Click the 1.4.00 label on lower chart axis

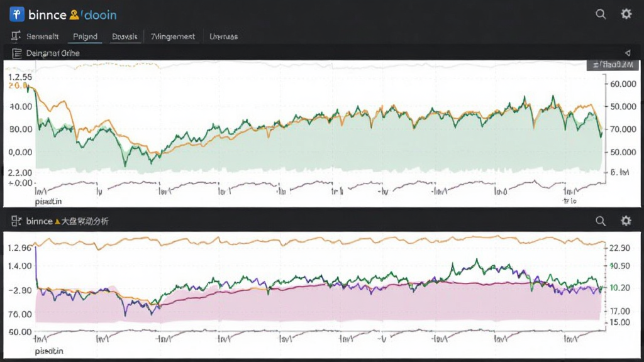coord(19,266)
